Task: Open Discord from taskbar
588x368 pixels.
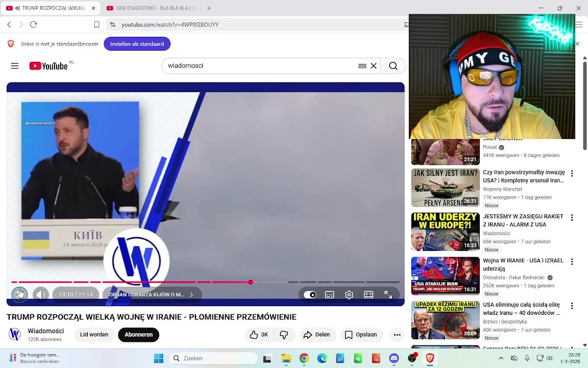Action: pyautogui.click(x=394, y=358)
